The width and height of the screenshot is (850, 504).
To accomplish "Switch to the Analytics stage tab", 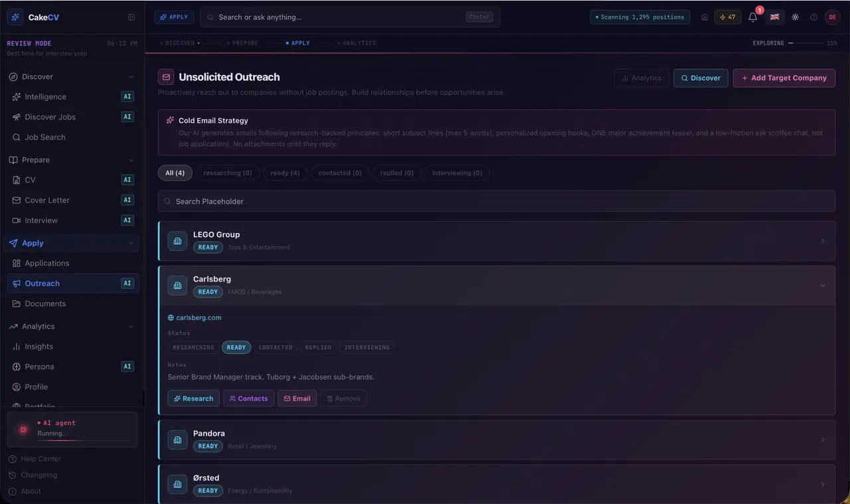I will (x=357, y=43).
